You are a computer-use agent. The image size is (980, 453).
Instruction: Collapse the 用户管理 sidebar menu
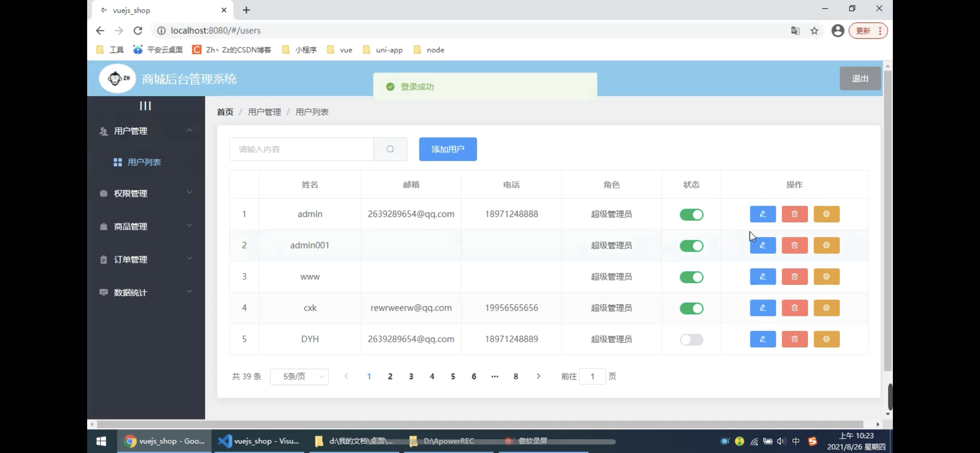pos(146,131)
